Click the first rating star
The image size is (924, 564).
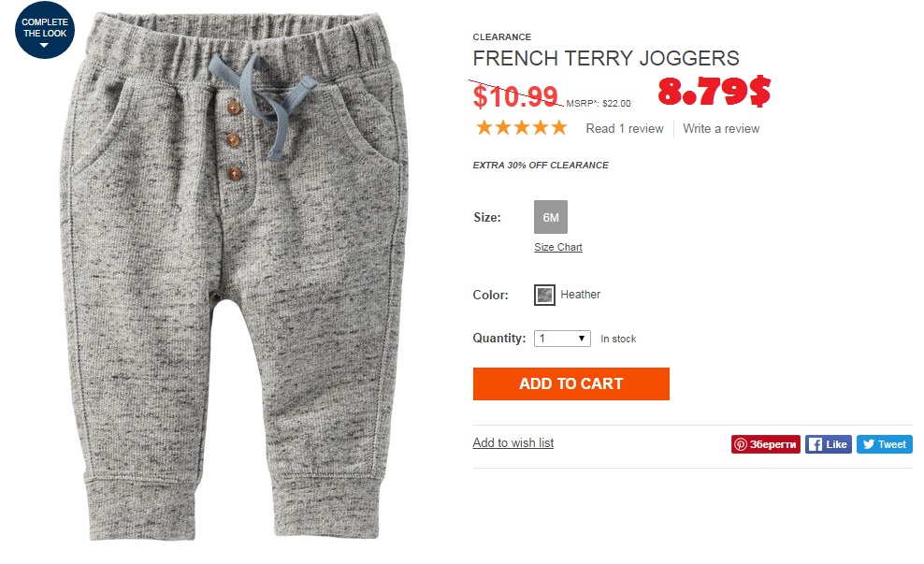point(484,128)
